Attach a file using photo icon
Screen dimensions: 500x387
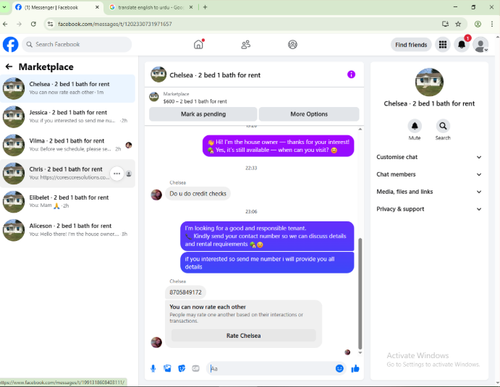(x=167, y=368)
